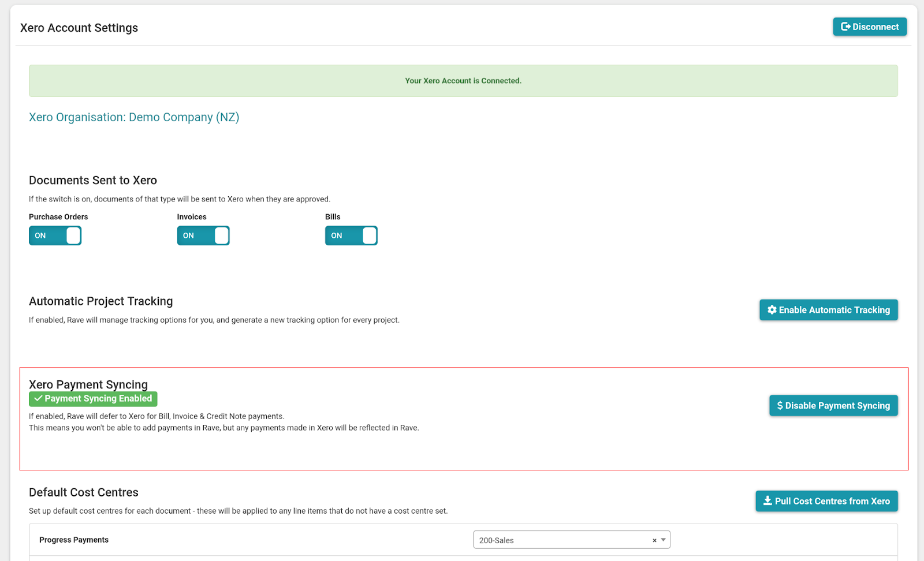Screen dimensions: 924x561
Task: Open the Progress Payments cost centre dropdown
Action: click(572, 540)
